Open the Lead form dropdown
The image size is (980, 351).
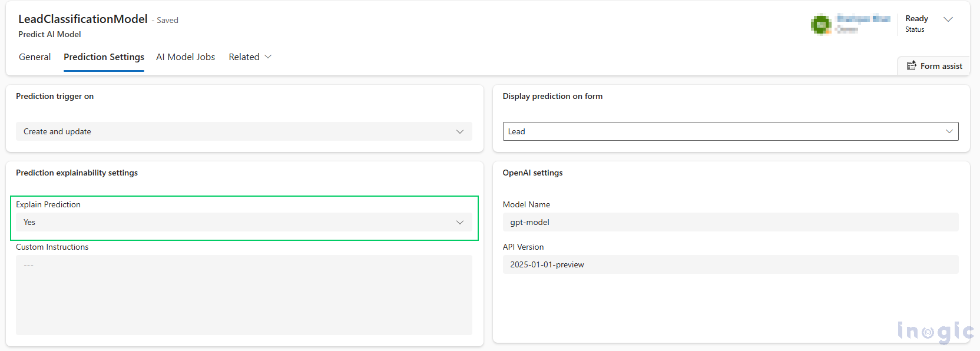point(730,131)
